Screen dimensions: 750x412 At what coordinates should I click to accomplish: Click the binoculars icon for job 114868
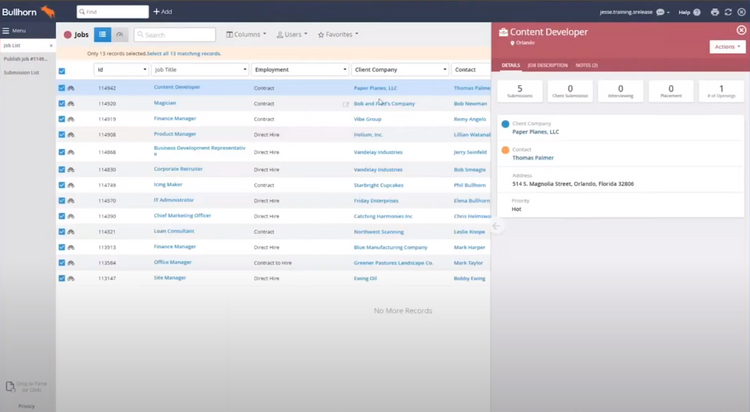pyautogui.click(x=71, y=152)
